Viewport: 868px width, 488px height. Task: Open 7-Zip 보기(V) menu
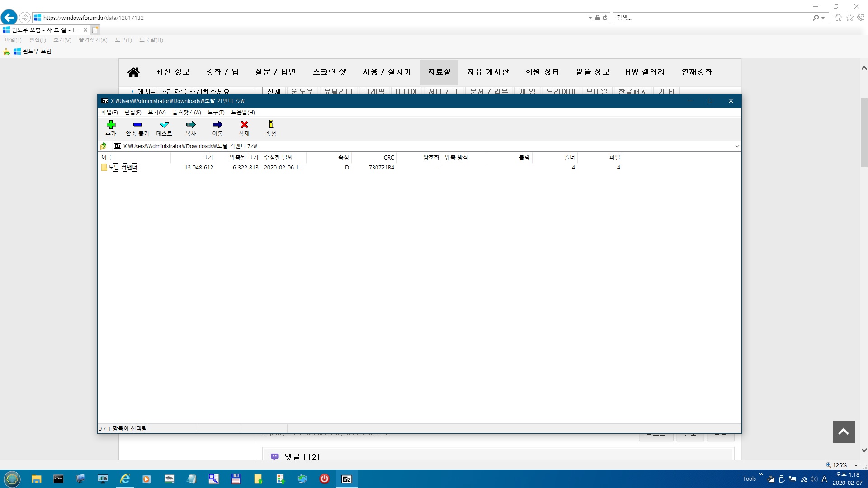(x=156, y=112)
